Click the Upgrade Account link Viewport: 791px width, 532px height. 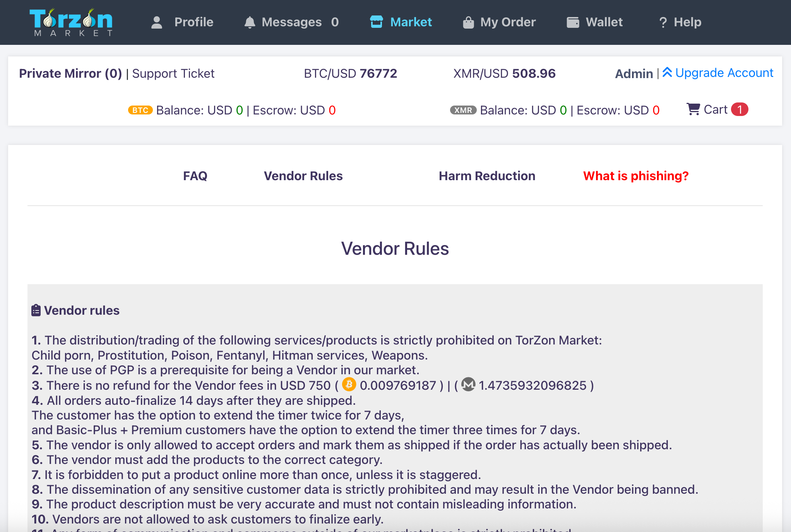click(x=724, y=73)
